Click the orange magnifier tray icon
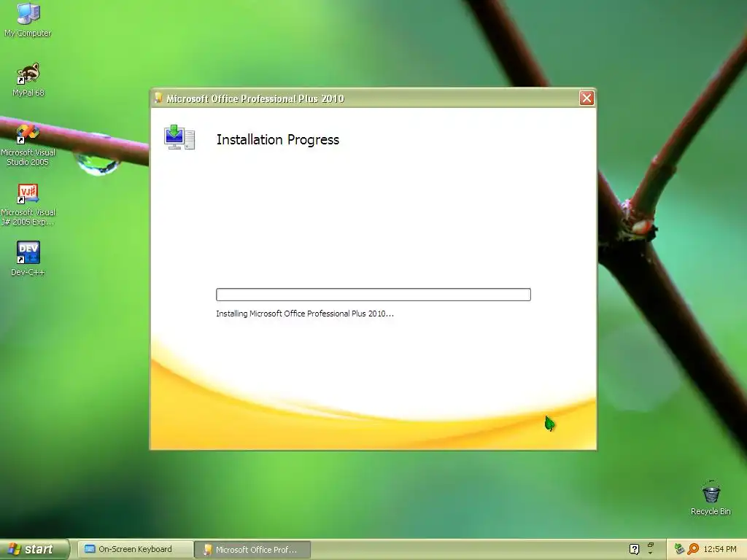 pyautogui.click(x=693, y=549)
